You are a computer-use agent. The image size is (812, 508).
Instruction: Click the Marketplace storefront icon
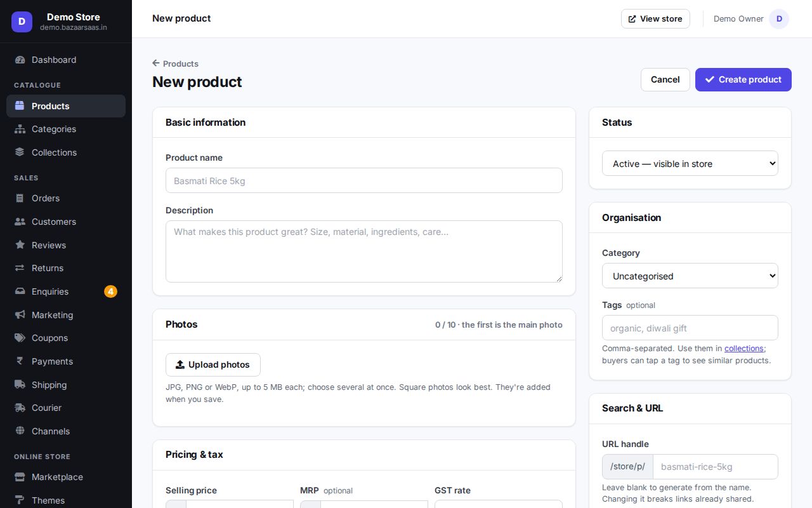(20, 477)
